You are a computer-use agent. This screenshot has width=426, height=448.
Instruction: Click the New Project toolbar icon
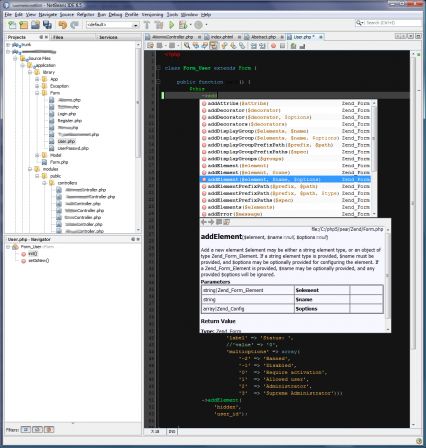pos(23,25)
